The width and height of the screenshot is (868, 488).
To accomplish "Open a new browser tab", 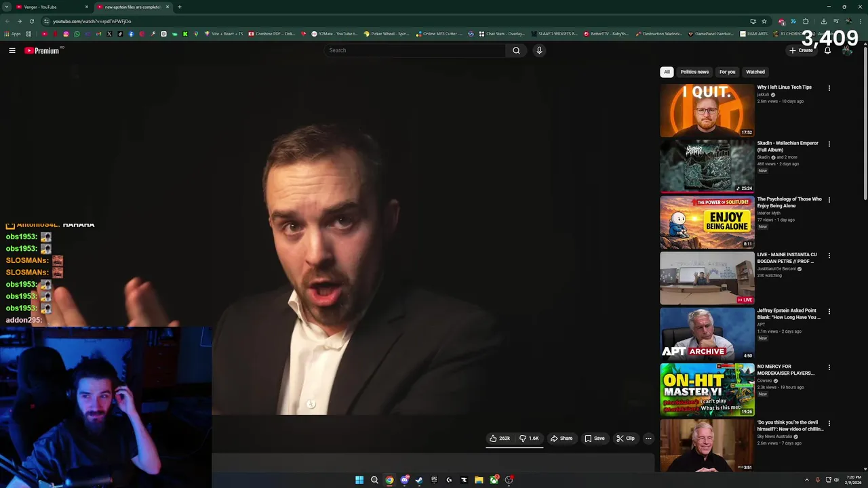I will point(179,7).
